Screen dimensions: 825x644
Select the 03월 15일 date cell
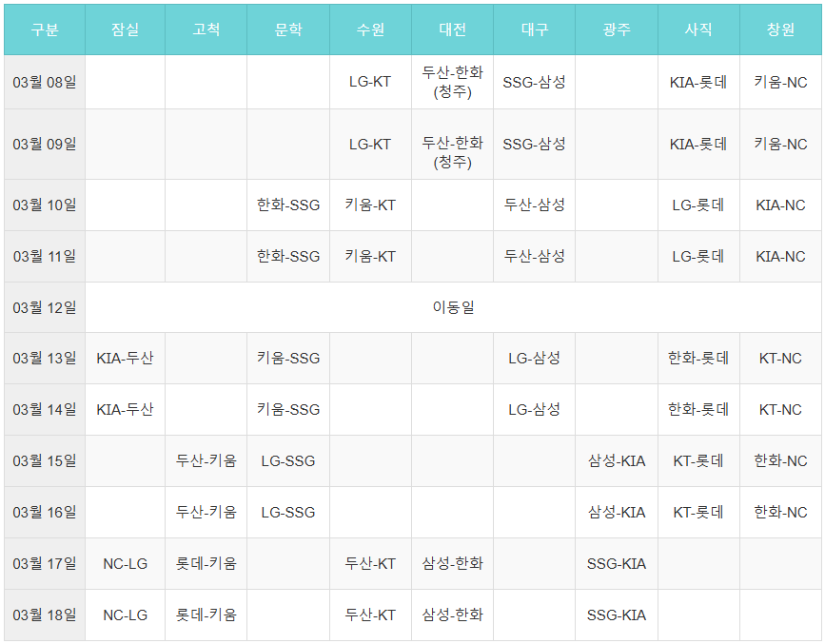coord(45,461)
